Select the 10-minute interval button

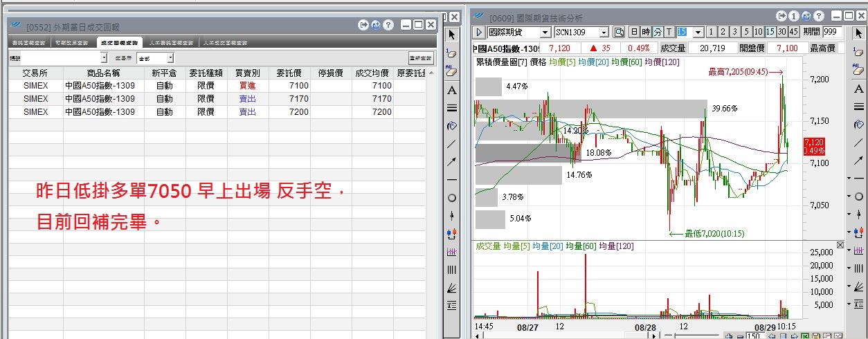coord(759,32)
